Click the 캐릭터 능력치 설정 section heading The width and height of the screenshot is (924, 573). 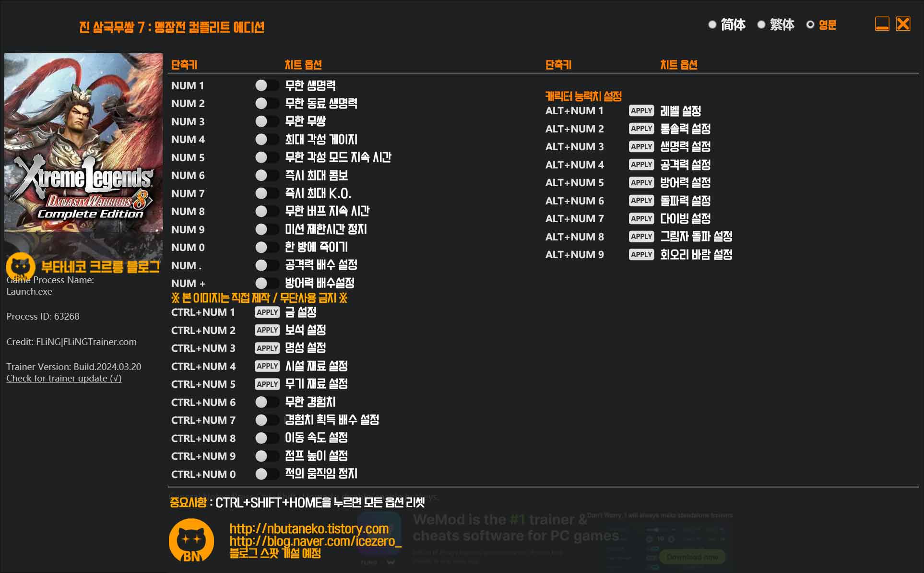pyautogui.click(x=583, y=96)
